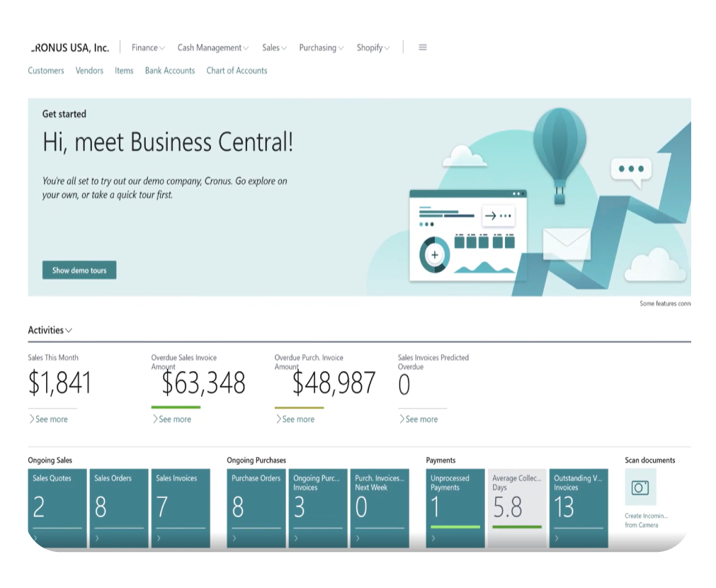716x588 pixels.
Task: Click the arrow on the Sales Invoices tile
Action: tap(159, 538)
